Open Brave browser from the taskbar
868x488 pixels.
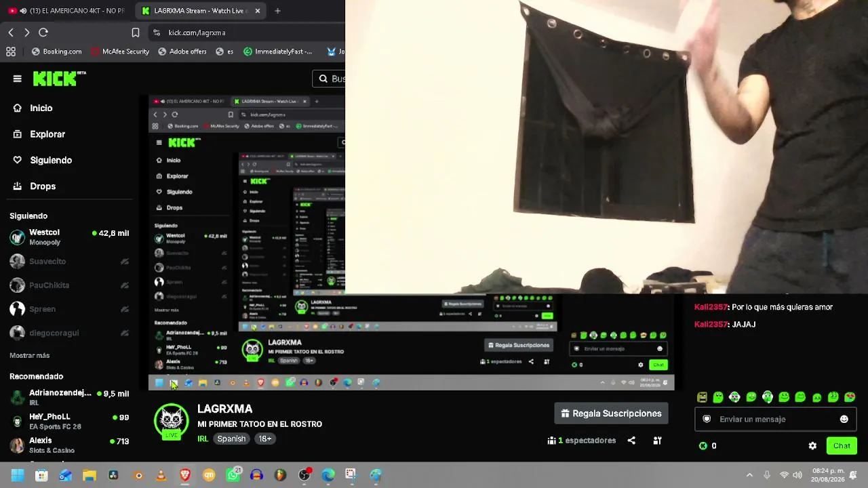click(x=184, y=476)
